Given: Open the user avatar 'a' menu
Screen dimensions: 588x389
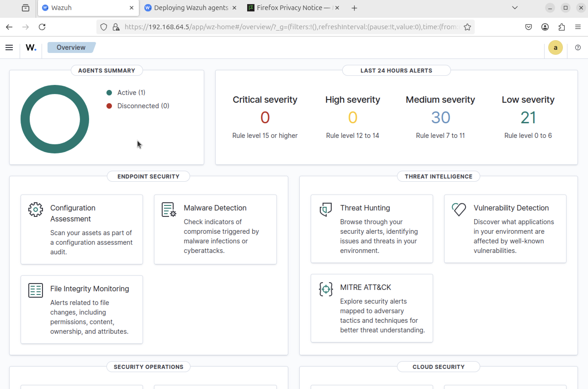Looking at the screenshot, I should tap(555, 47).
